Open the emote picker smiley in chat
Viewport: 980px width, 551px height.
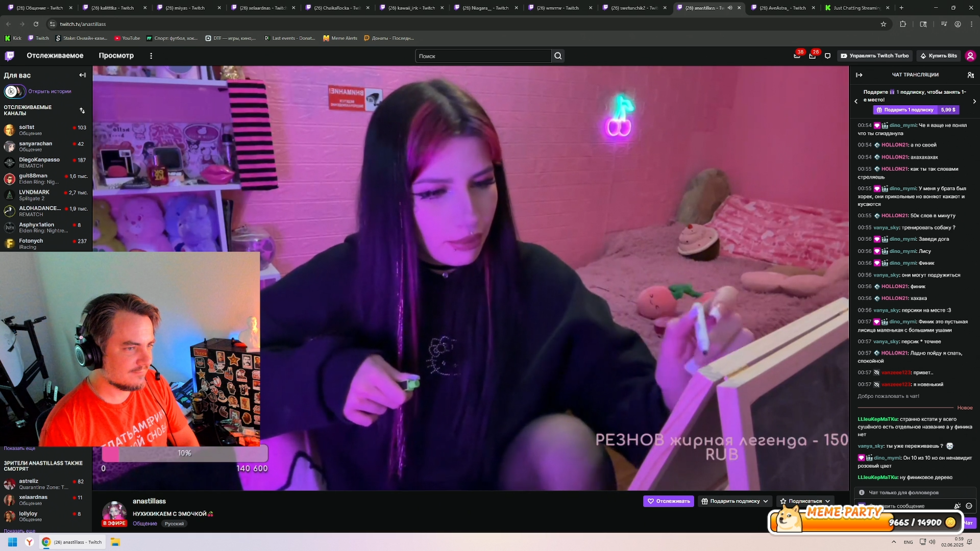(969, 506)
